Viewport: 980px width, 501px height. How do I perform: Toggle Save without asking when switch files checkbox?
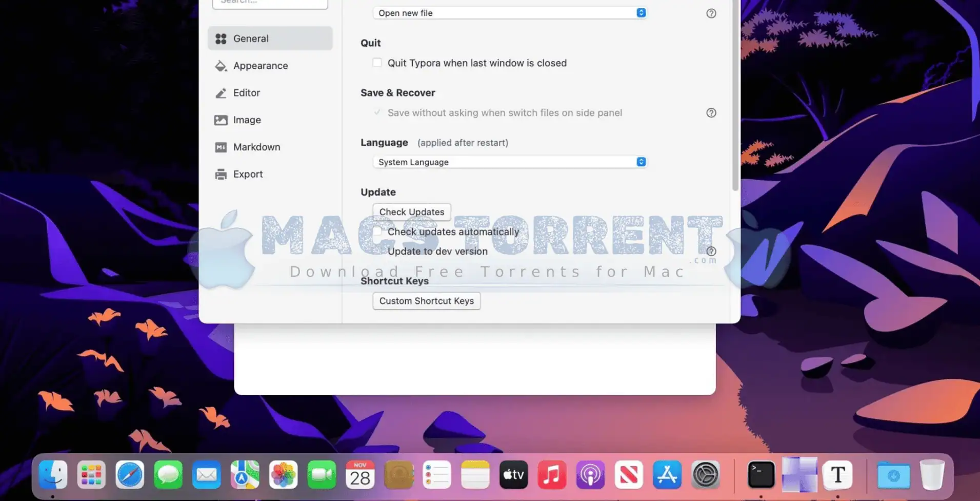point(377,112)
